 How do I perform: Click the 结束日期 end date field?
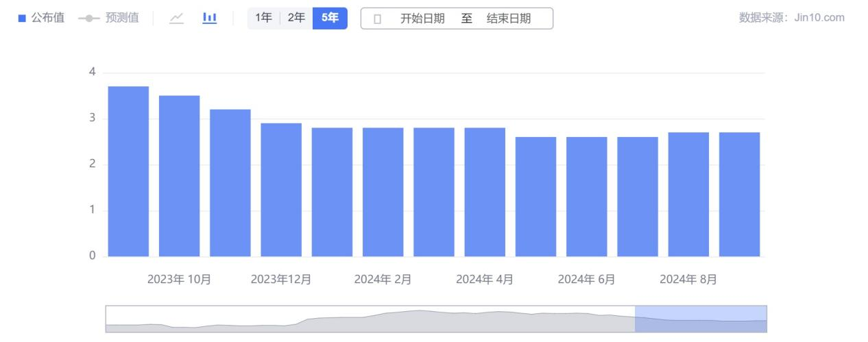[509, 19]
